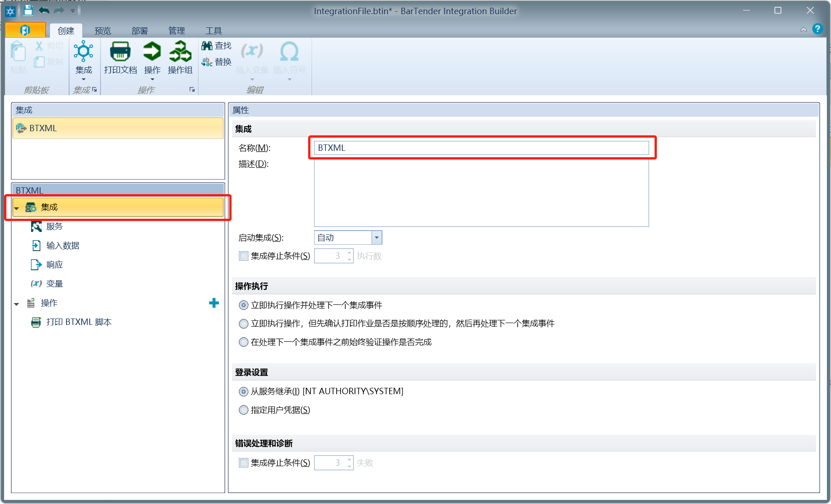This screenshot has height=504, width=831.
Task: Switch to the 部署 ribbon tab
Action: 139,31
